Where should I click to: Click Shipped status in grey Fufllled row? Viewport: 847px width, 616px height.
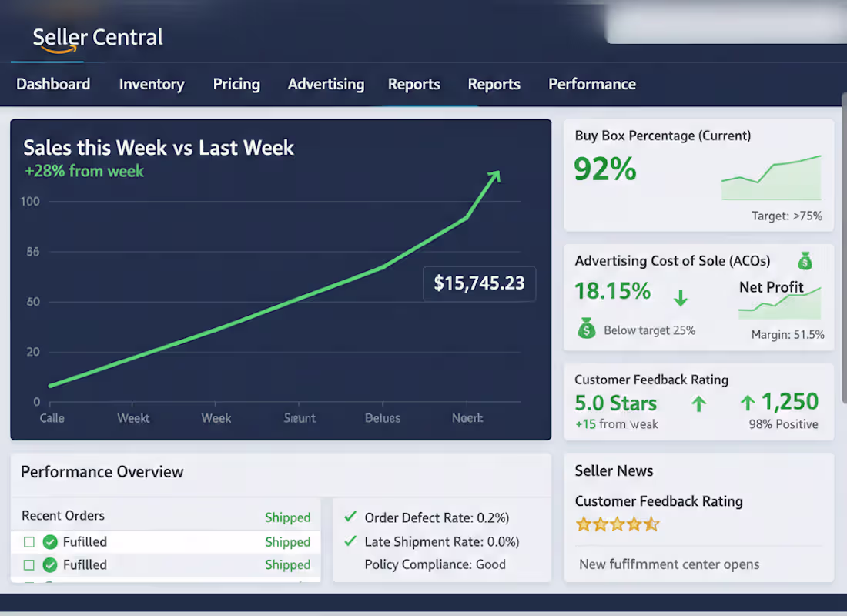[x=288, y=564]
